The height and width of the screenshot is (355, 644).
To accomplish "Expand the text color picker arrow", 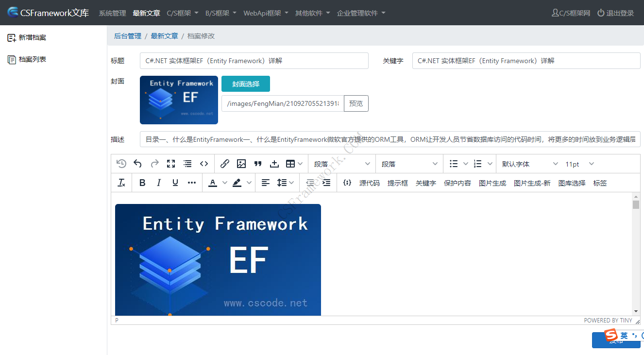I will [x=224, y=183].
